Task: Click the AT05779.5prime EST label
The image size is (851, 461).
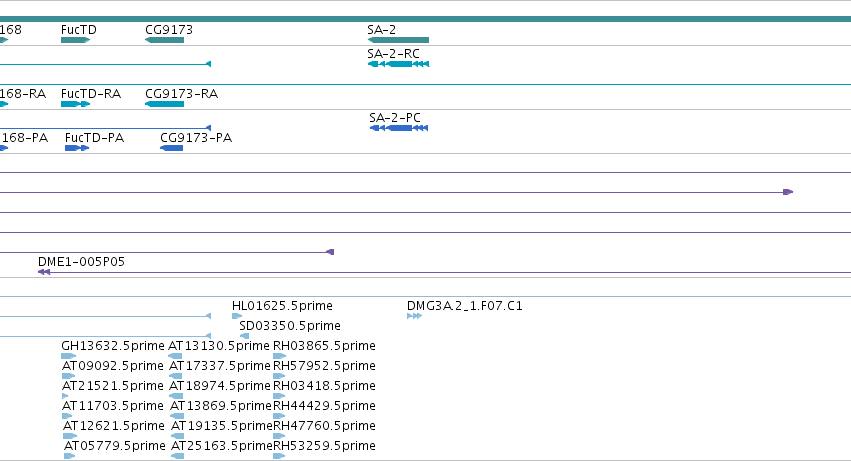Action: click(x=115, y=446)
